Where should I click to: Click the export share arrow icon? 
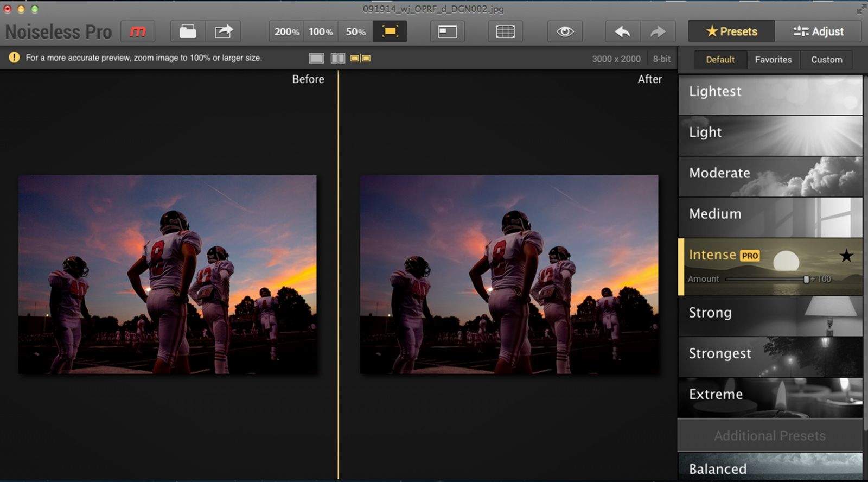click(x=223, y=31)
